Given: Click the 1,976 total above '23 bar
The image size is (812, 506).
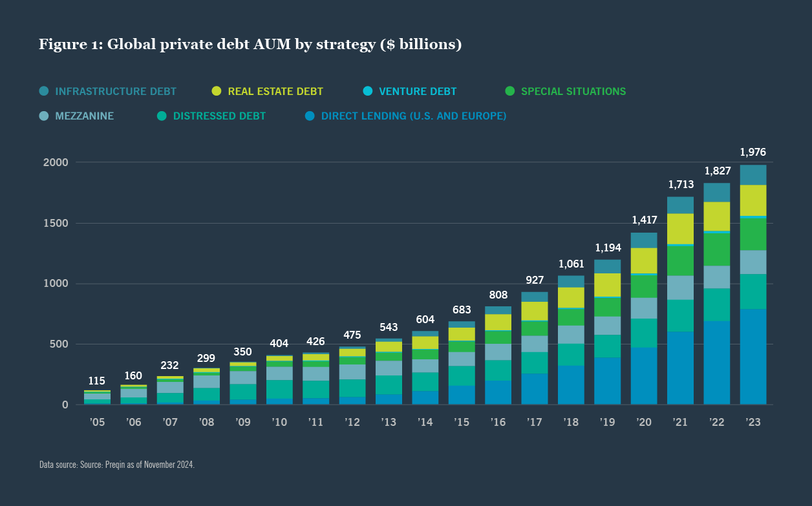Looking at the screenshot, I should point(753,153).
